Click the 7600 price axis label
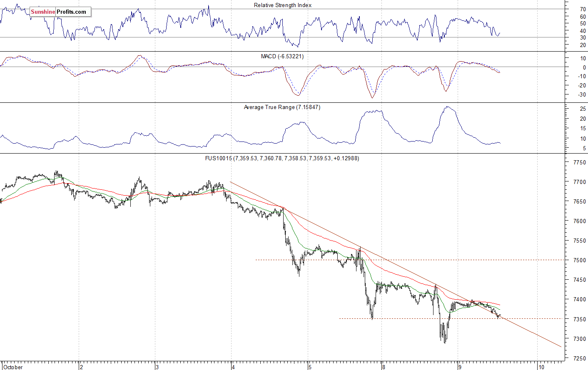The image size is (588, 370). pyautogui.click(x=579, y=221)
